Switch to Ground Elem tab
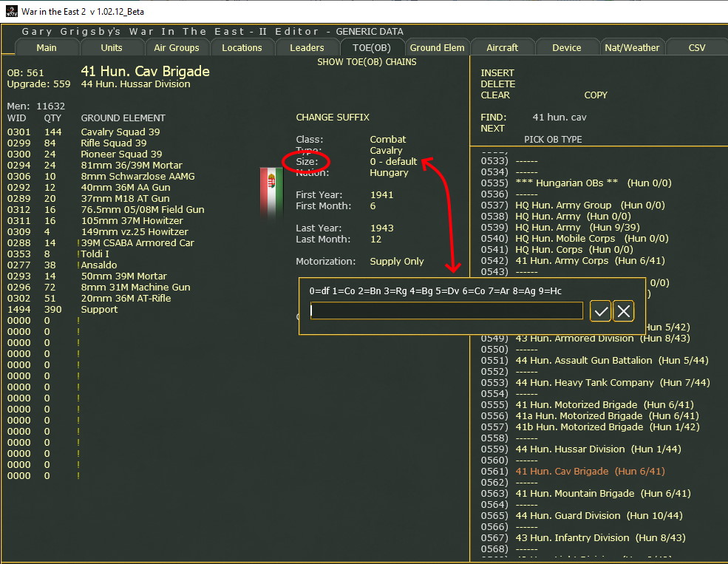Viewport: 728px width, 564px height. (x=437, y=48)
